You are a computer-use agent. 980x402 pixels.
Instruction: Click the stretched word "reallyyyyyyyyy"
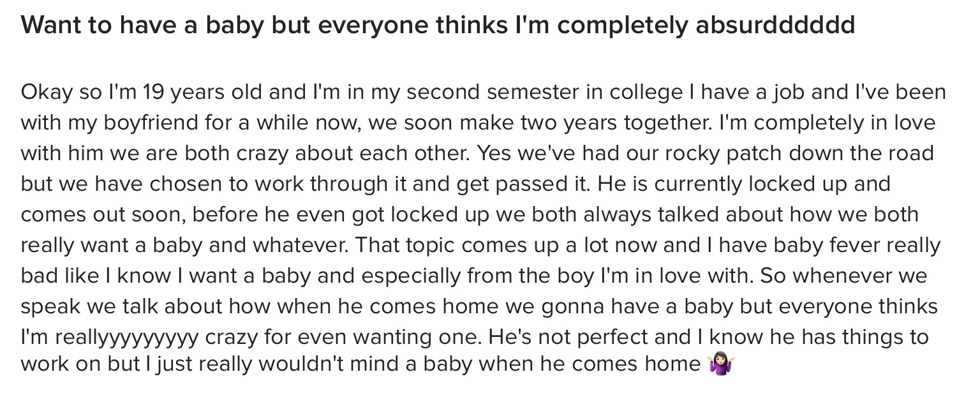click(128, 336)
